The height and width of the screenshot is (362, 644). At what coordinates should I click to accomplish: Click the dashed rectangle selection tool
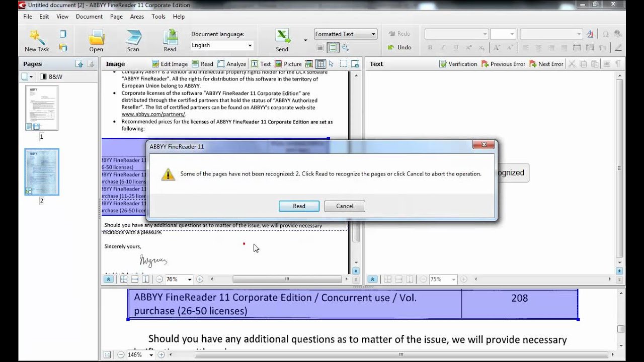[344, 64]
